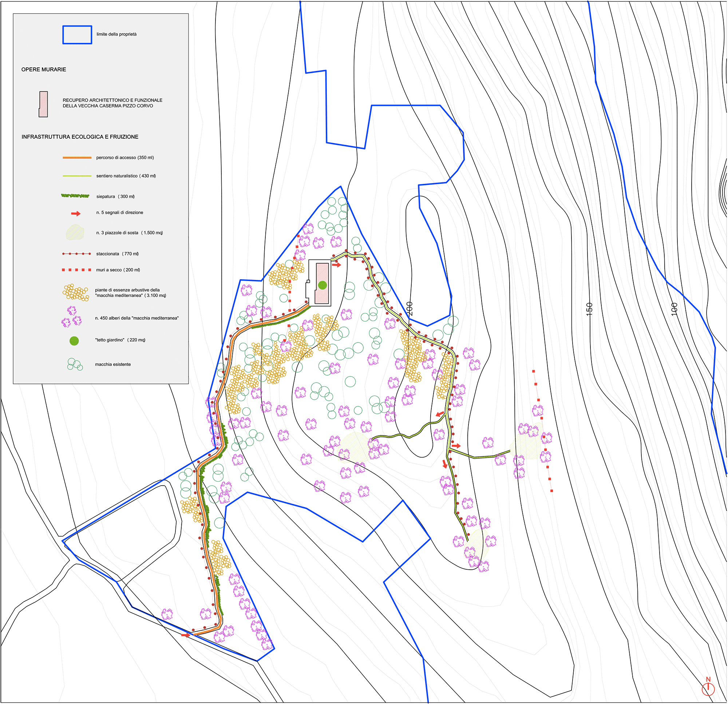Click the red dashed muri a secco legend line

[x=76, y=270]
